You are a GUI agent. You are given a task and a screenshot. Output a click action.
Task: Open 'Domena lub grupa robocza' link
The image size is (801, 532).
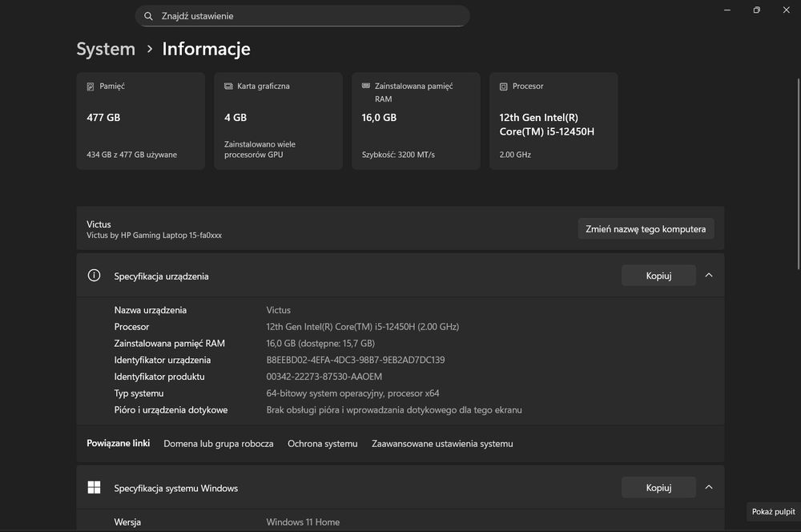[219, 444]
